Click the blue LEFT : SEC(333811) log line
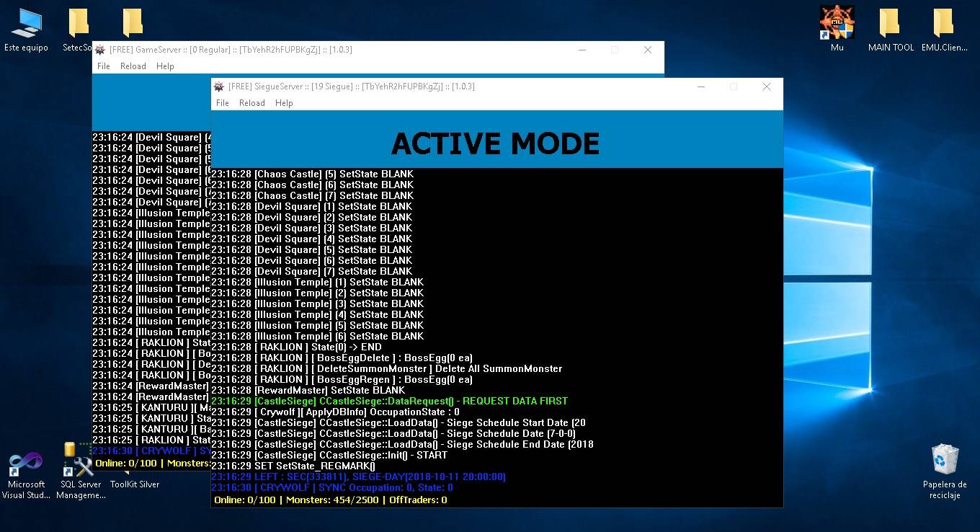The height and width of the screenshot is (532, 980). click(x=358, y=476)
